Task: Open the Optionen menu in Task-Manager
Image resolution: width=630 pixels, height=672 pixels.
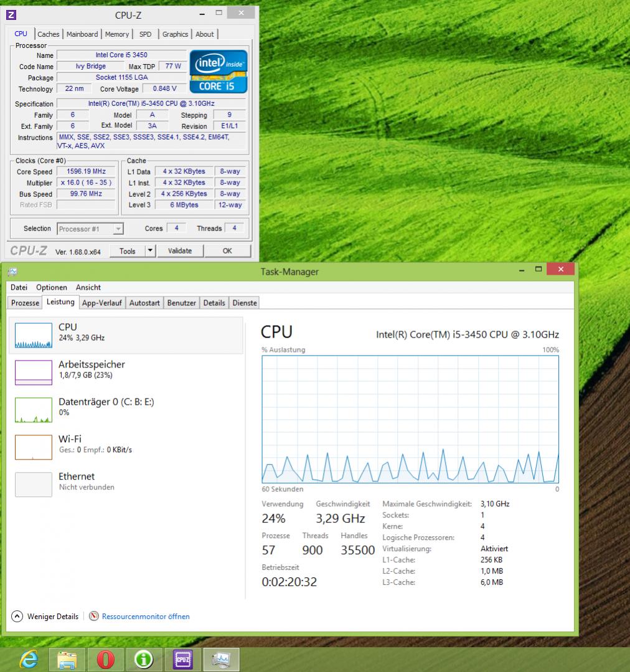Action: point(52,287)
